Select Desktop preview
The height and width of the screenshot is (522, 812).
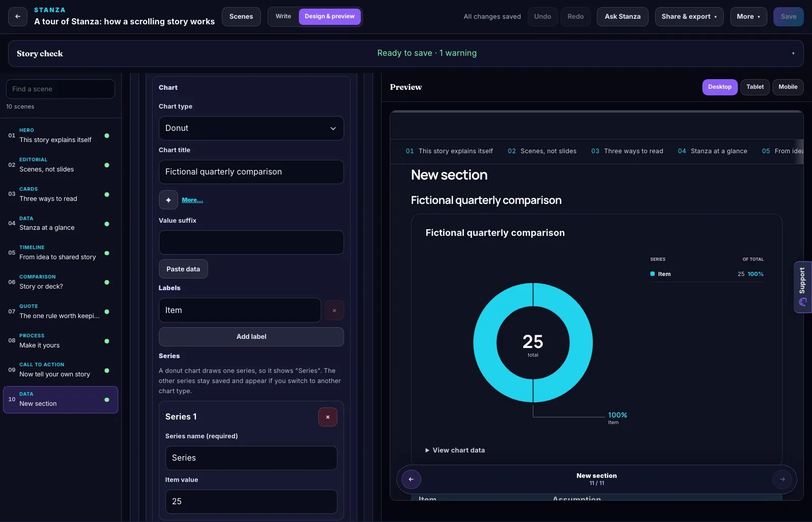720,87
